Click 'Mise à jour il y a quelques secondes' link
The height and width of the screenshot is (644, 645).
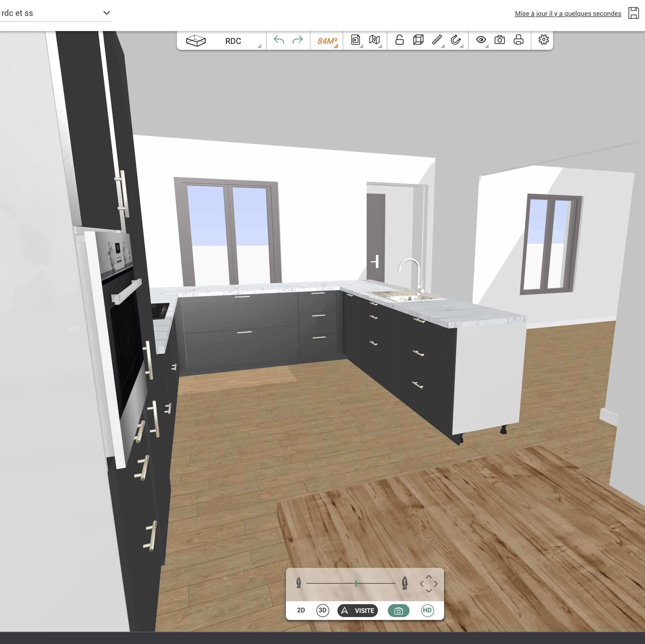coord(568,14)
